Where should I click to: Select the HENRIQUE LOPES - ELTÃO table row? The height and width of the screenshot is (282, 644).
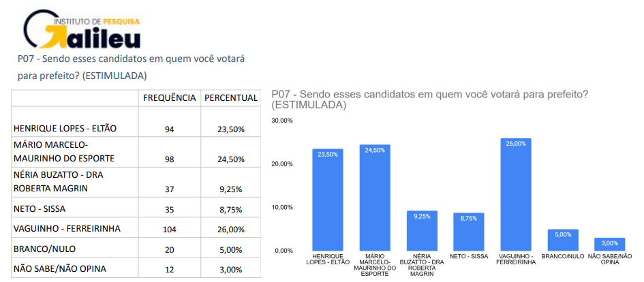pos(136,122)
